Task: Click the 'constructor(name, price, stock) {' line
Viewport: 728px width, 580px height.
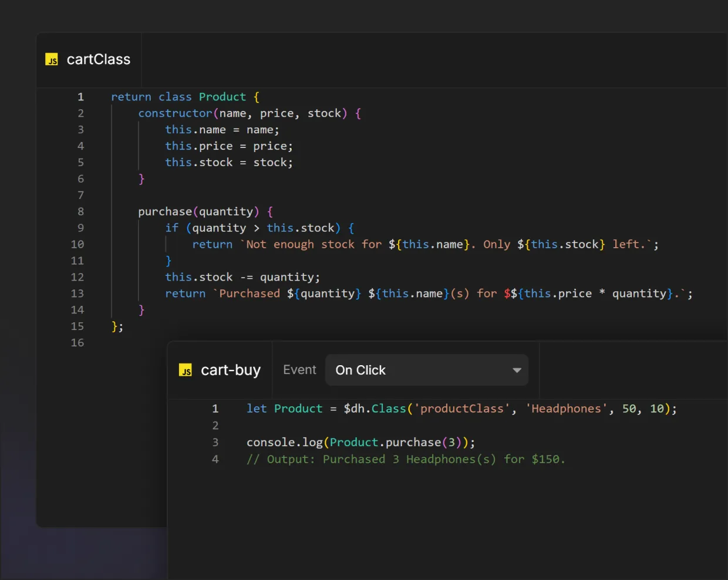Action: [x=250, y=113]
